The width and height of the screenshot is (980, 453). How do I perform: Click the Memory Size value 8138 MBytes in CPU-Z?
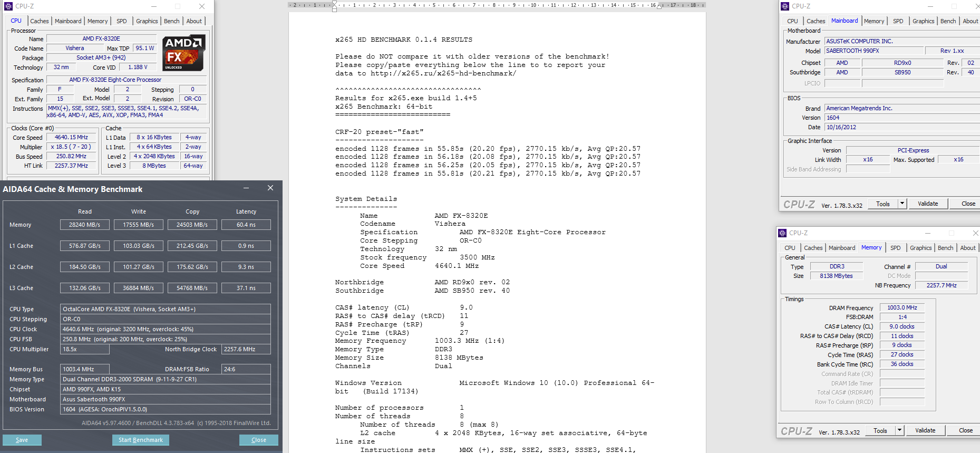[x=836, y=276]
